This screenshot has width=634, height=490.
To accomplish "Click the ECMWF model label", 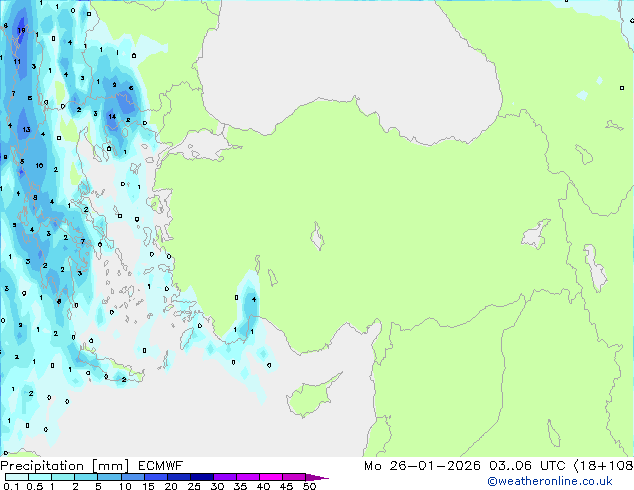I will [161, 466].
